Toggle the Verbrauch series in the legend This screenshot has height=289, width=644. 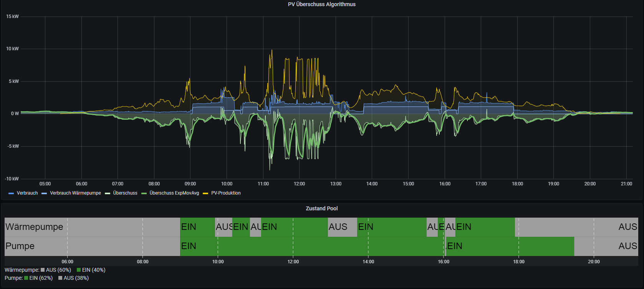(27, 193)
